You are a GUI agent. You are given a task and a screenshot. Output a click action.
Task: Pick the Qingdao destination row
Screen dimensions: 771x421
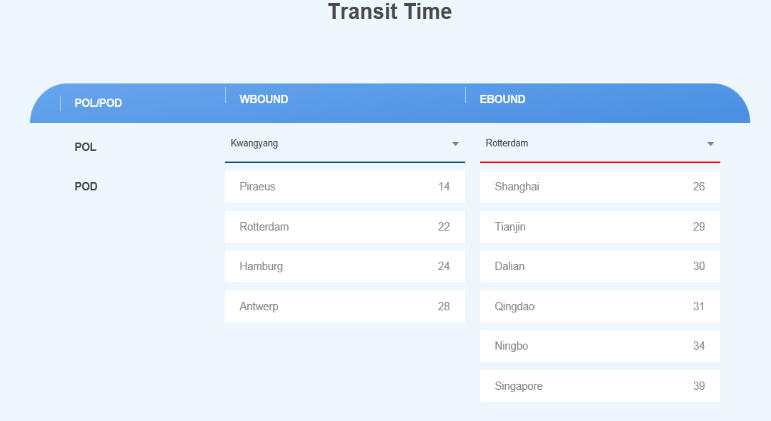coord(600,307)
